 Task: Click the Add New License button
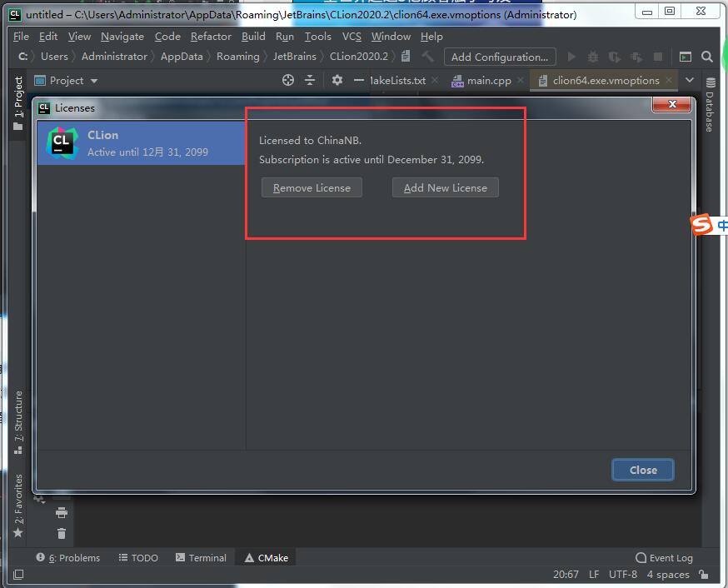pos(446,188)
